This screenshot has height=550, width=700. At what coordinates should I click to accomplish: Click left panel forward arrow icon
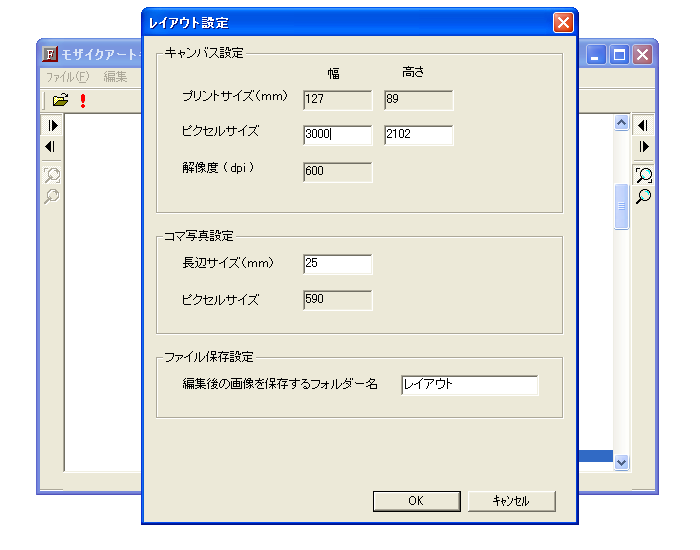[52, 125]
